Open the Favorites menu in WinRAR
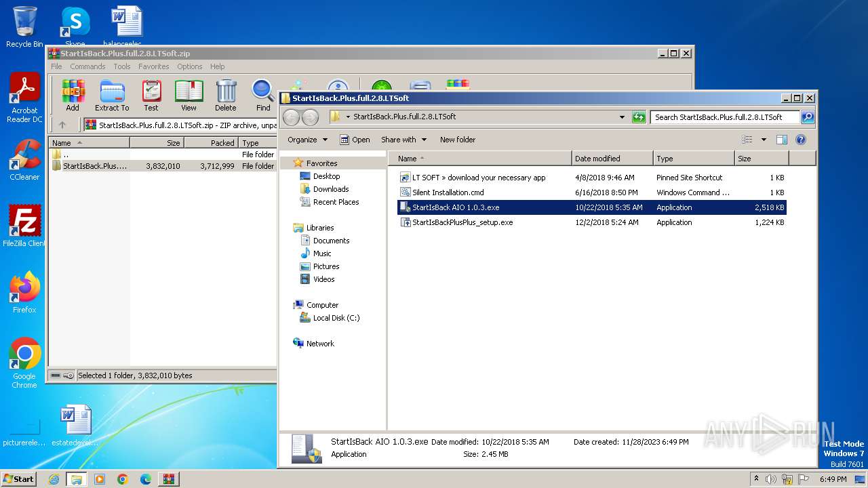The height and width of the screenshot is (488, 868). pos(154,66)
